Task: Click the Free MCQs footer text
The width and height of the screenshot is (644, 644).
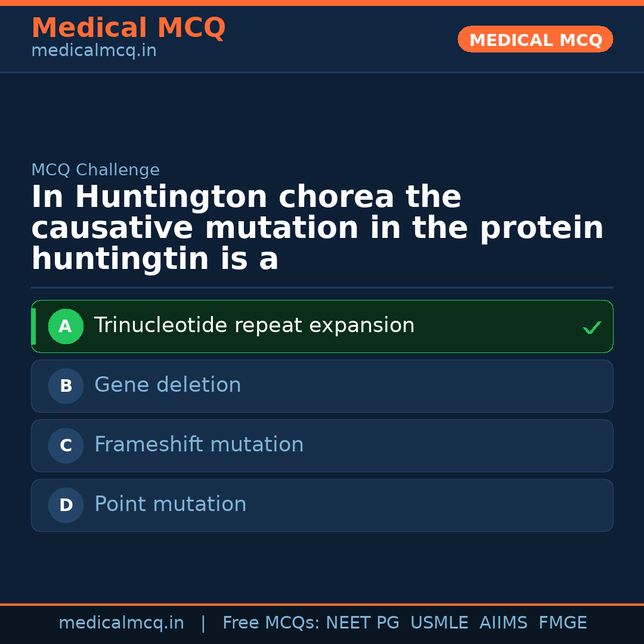Action: click(x=271, y=623)
